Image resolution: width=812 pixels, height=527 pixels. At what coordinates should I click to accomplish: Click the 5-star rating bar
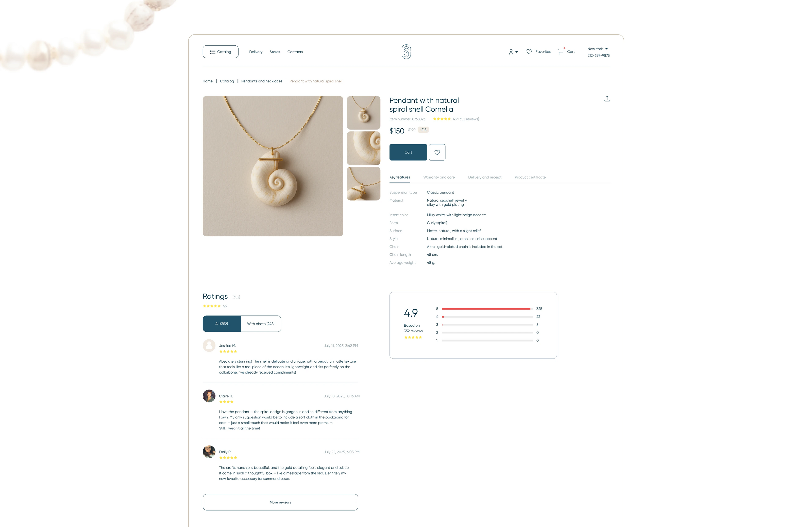pyautogui.click(x=487, y=309)
